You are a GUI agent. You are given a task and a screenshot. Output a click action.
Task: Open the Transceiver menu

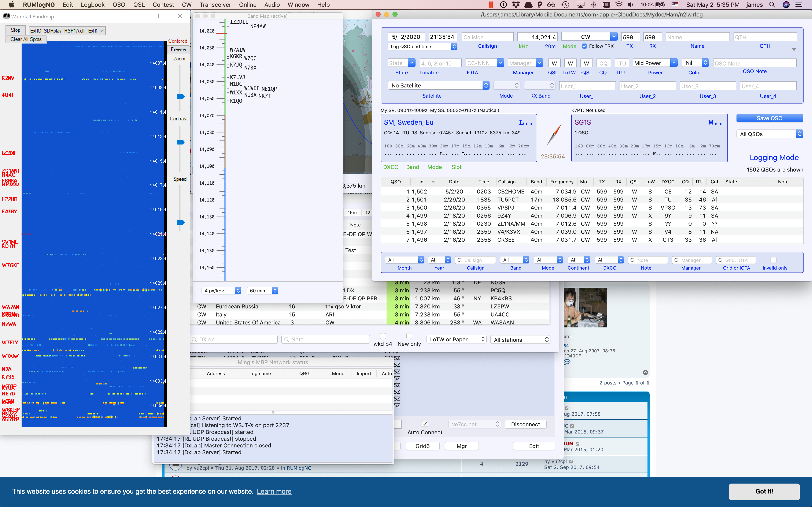(215, 5)
